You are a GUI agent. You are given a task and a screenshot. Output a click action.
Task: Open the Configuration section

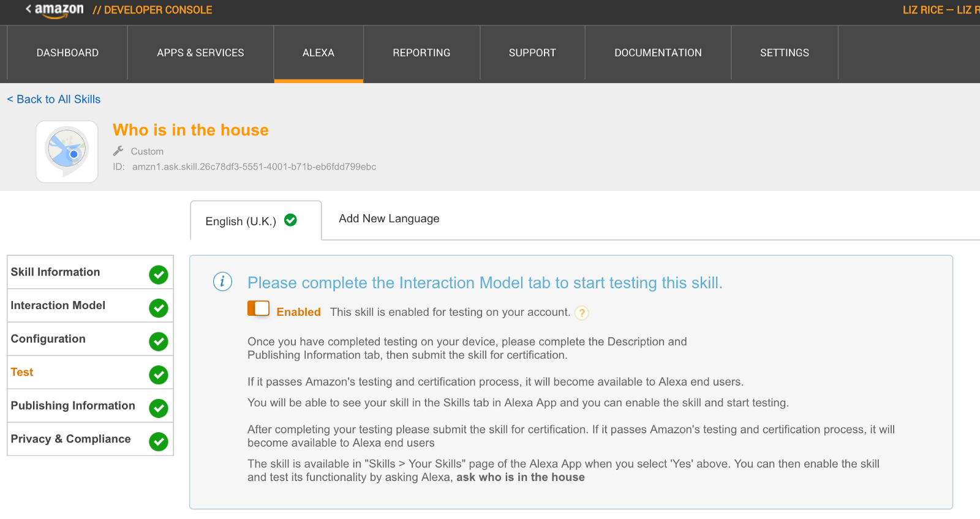pos(90,339)
